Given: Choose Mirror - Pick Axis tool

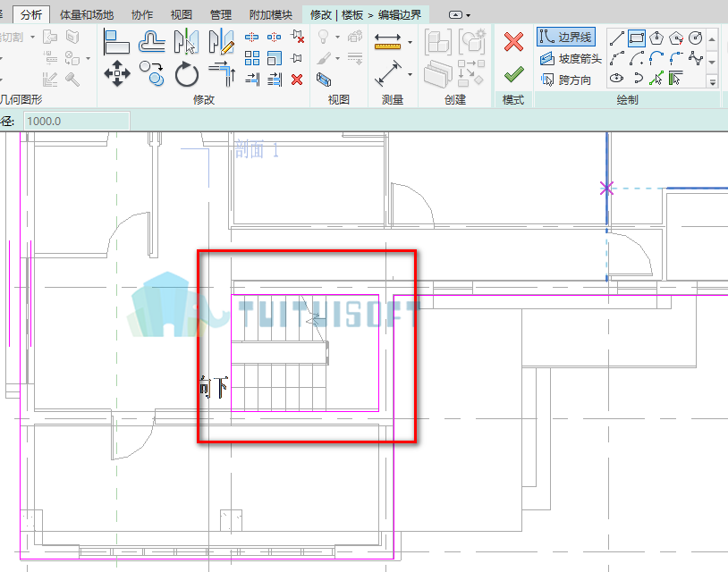Looking at the screenshot, I should [186, 41].
